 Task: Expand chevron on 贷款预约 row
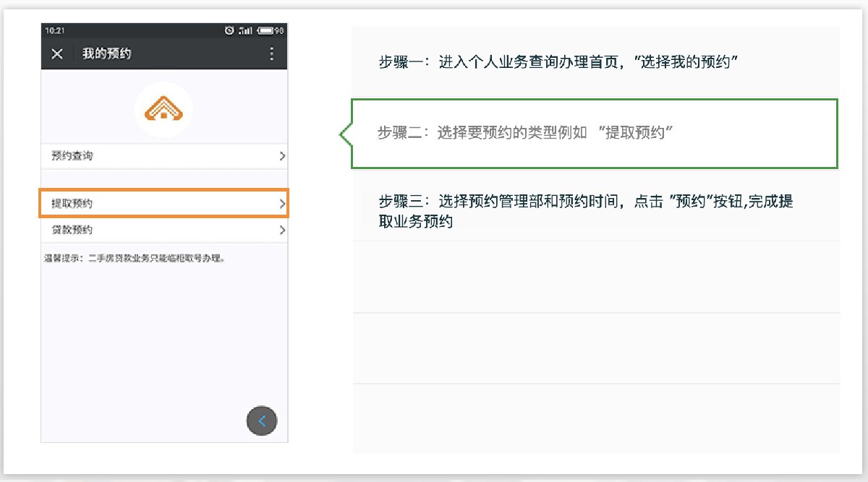tap(282, 231)
